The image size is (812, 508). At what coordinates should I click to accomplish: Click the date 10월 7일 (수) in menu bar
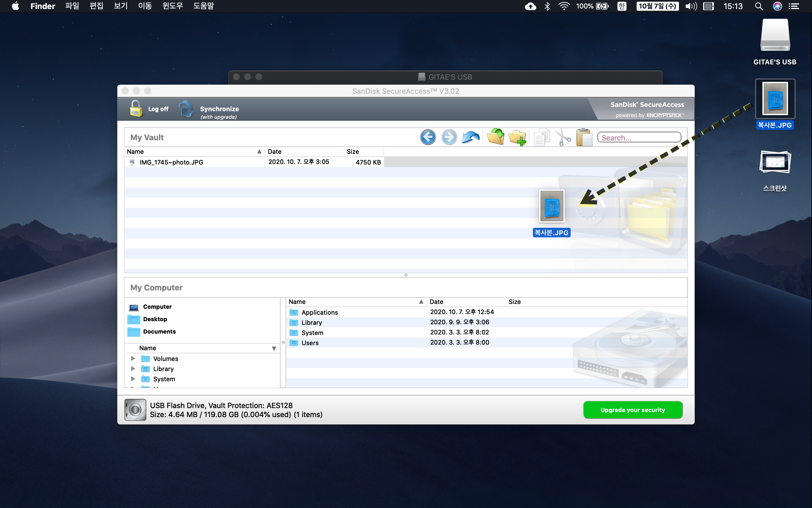[657, 6]
